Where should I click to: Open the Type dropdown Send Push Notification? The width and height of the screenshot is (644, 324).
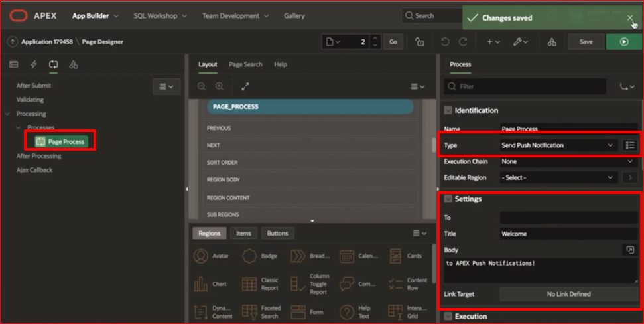tap(558, 145)
